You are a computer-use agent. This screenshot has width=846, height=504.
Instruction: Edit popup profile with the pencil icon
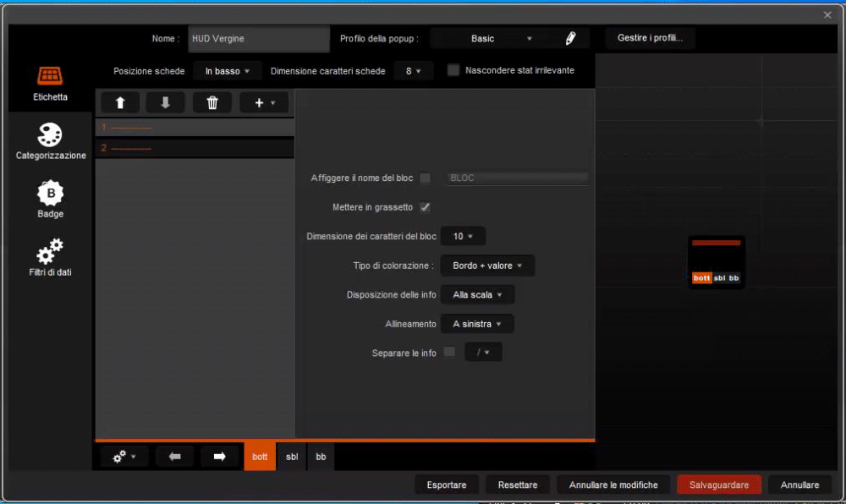(570, 38)
